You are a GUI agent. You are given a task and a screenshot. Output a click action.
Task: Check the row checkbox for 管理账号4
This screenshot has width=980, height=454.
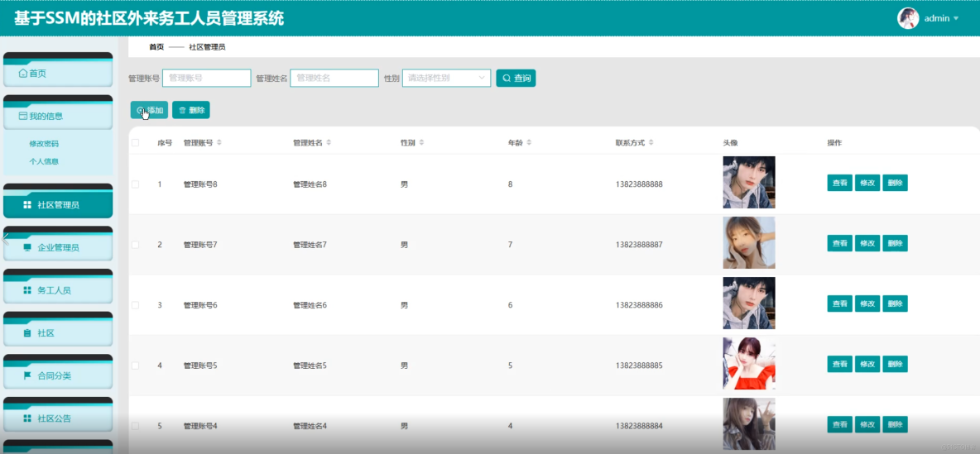pyautogui.click(x=135, y=426)
